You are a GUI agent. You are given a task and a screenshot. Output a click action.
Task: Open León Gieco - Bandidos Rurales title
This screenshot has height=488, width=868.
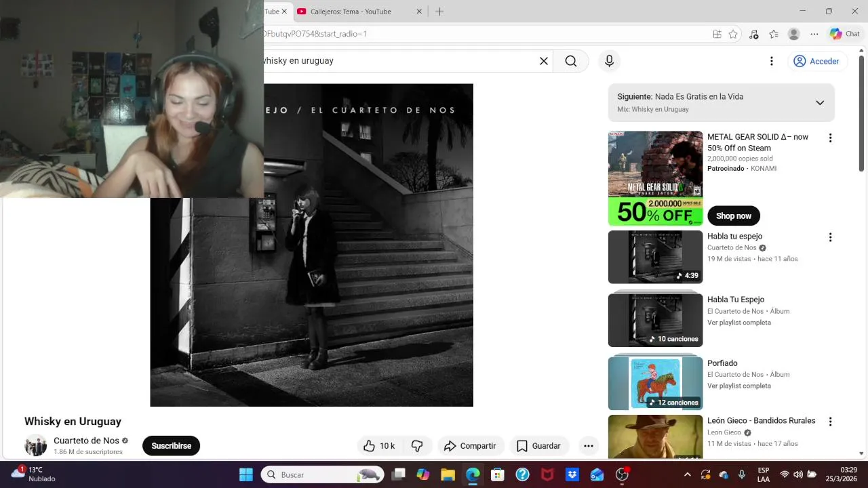click(761, 421)
